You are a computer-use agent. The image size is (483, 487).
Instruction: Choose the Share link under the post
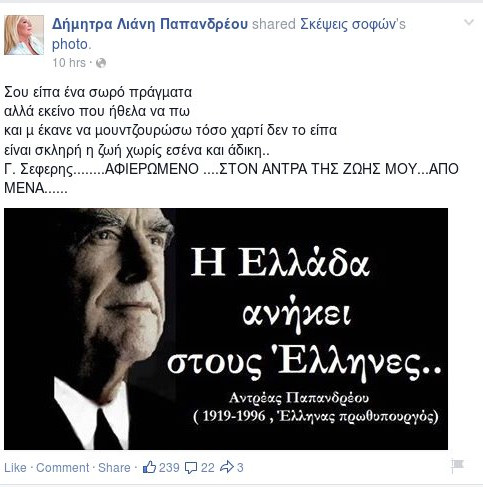click(114, 467)
